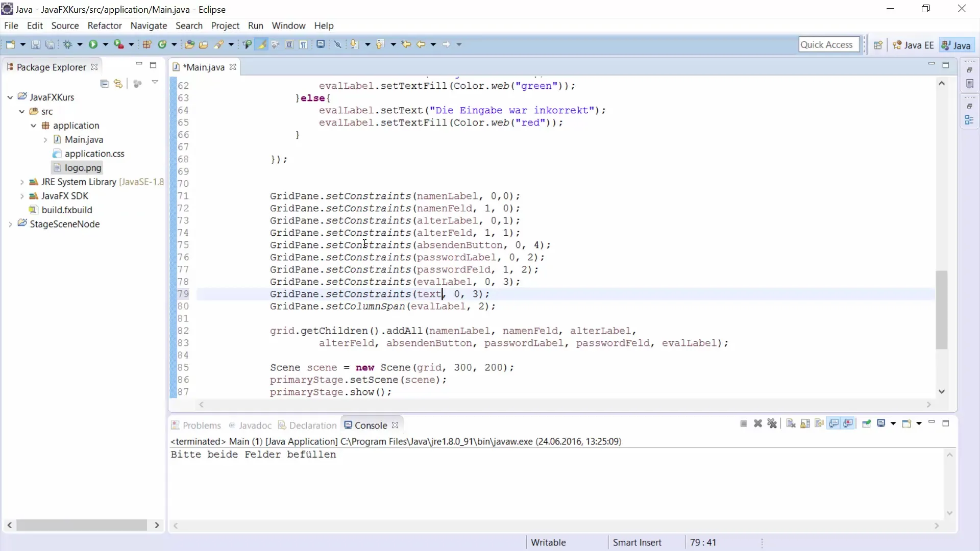Select build.fxbuild in Package Explorer
Image resolution: width=980 pixels, height=551 pixels.
pos(61,210)
